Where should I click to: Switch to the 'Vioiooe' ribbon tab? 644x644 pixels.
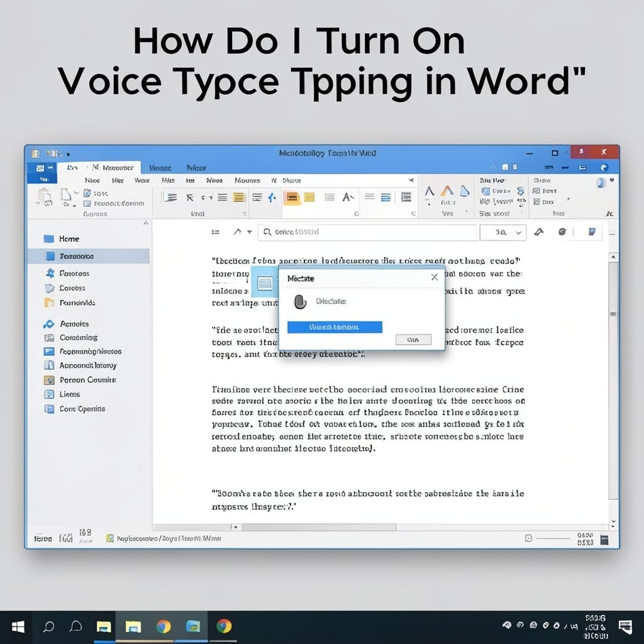[160, 168]
